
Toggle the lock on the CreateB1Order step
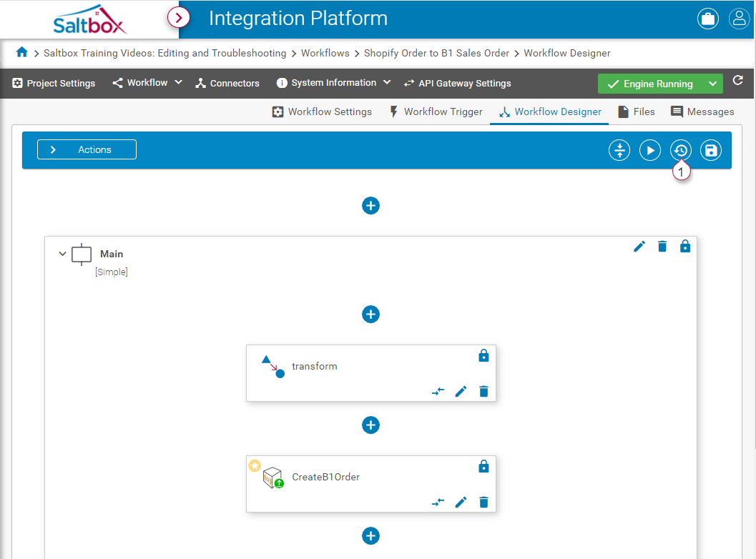[x=483, y=466]
